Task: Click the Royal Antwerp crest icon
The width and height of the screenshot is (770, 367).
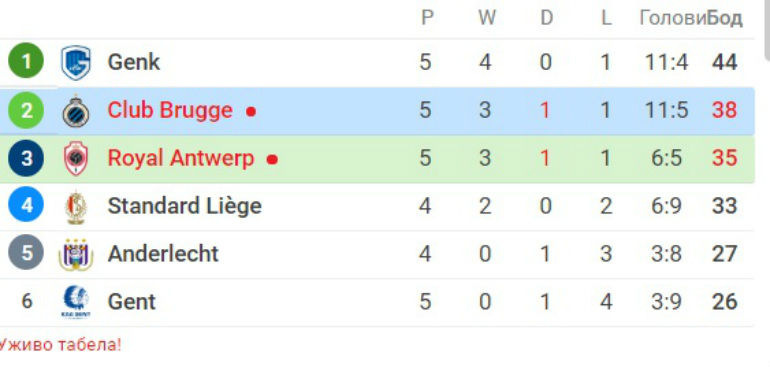Action: click(x=76, y=158)
